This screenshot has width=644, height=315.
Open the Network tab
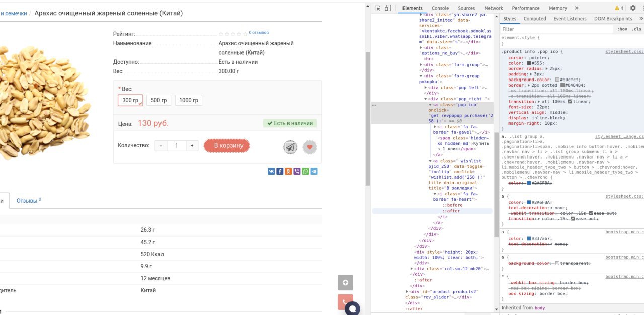pos(494,8)
